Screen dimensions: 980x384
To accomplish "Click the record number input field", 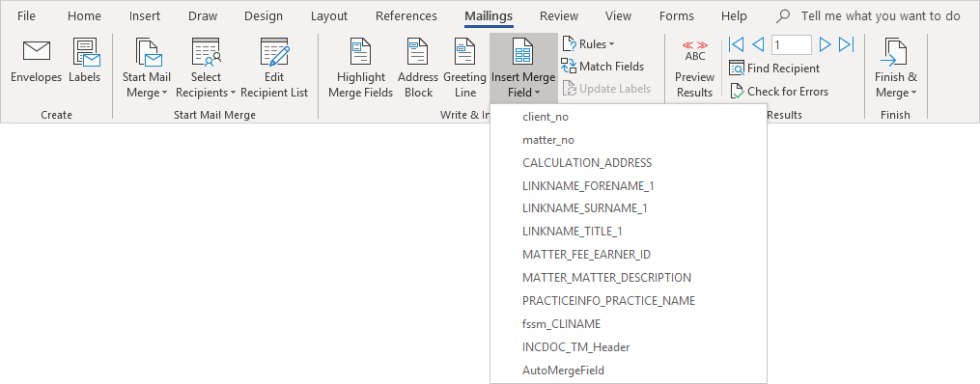I will 792,44.
